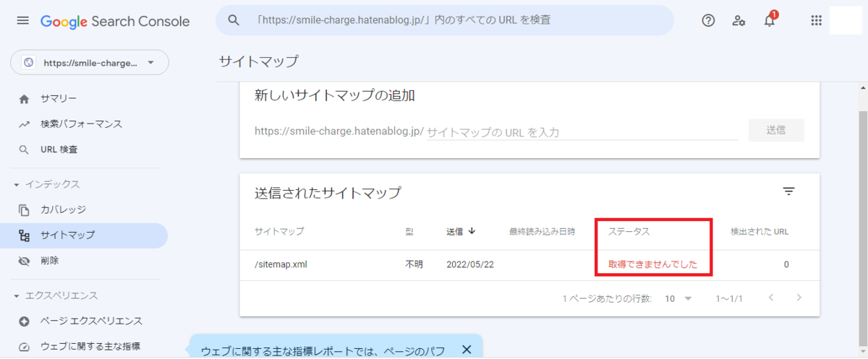Open カバレッジ in sidebar
Screen dimensions: 868x359
click(84, 209)
